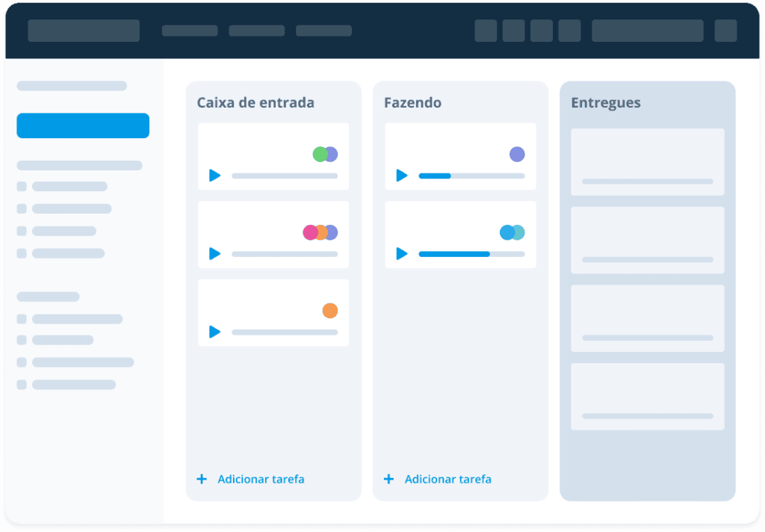Image resolution: width=765 pixels, height=532 pixels.
Task: Open the first card in the Entregues column
Action: pos(648,161)
